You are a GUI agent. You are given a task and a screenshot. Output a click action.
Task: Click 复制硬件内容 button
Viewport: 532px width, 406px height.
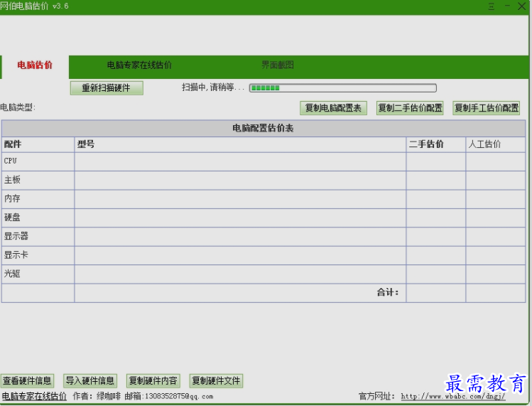pyautogui.click(x=153, y=380)
